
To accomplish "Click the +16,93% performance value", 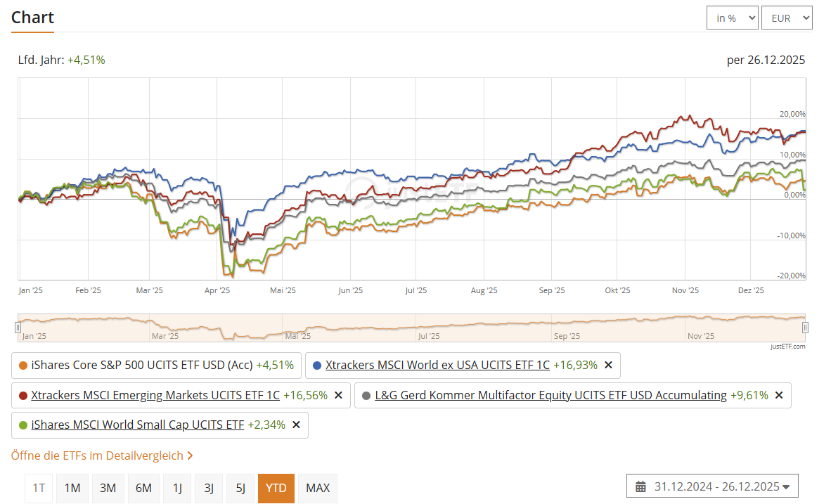I will (x=575, y=365).
